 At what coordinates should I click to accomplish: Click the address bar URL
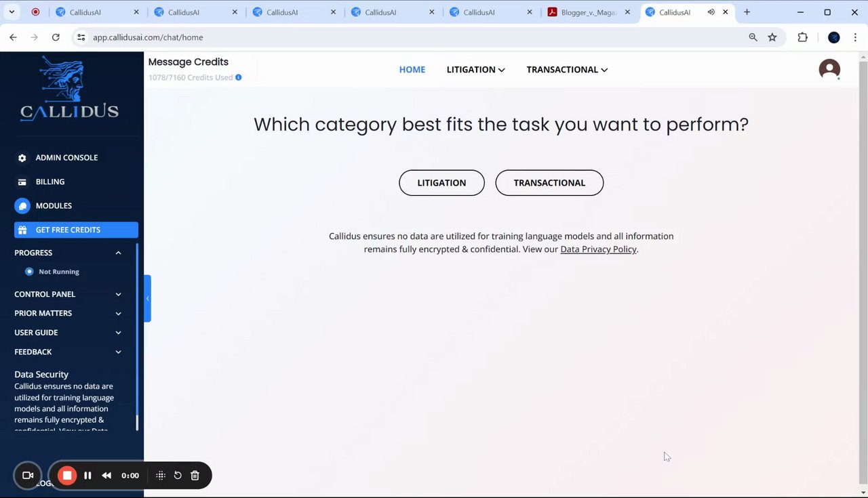(148, 37)
